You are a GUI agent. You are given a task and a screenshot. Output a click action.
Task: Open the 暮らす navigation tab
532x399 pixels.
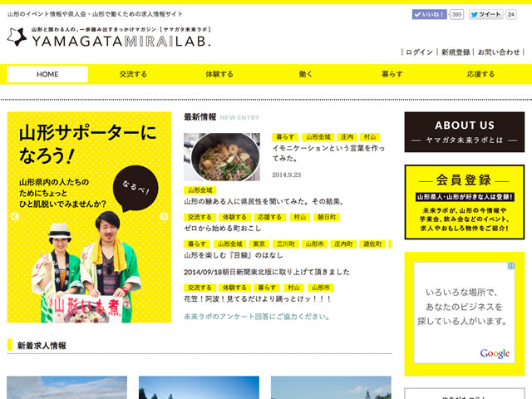[392, 74]
